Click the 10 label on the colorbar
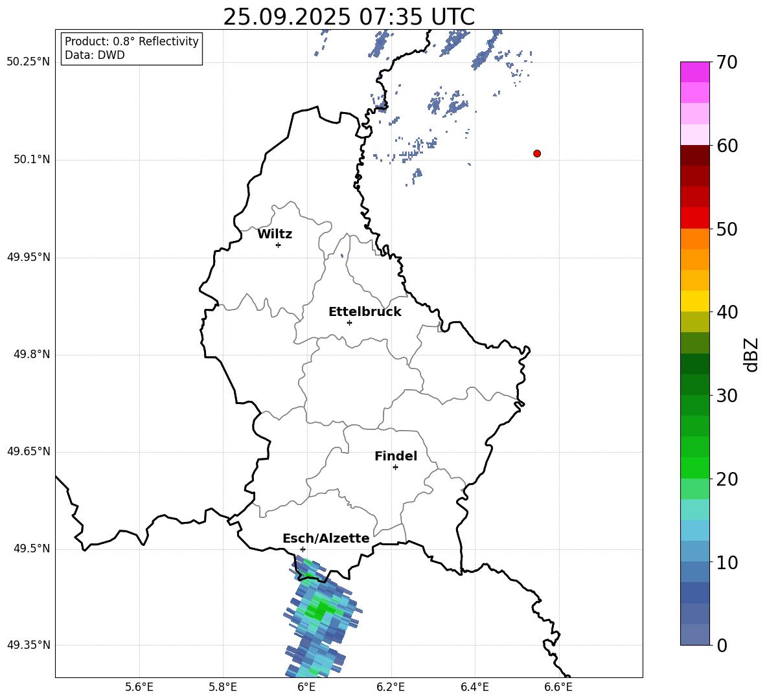Viewport: 767px width, 700px height. pyautogui.click(x=727, y=562)
